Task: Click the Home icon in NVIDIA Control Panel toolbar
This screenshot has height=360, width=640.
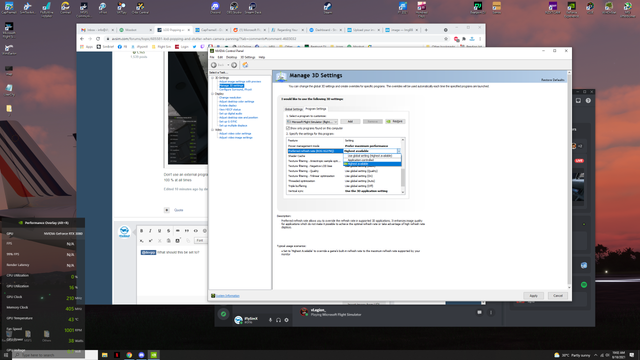Action: (x=245, y=65)
